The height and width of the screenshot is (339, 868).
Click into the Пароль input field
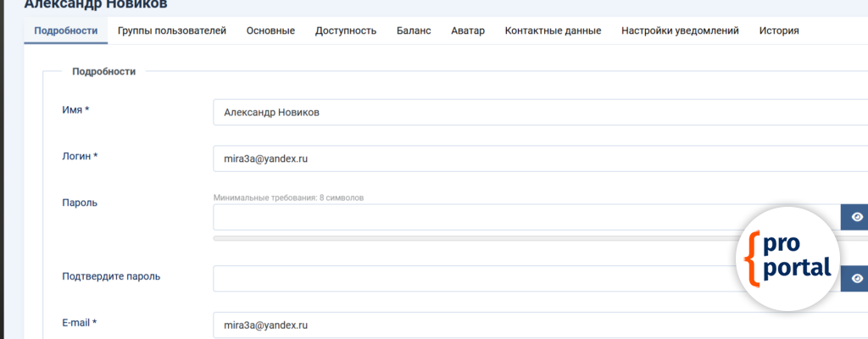point(475,217)
